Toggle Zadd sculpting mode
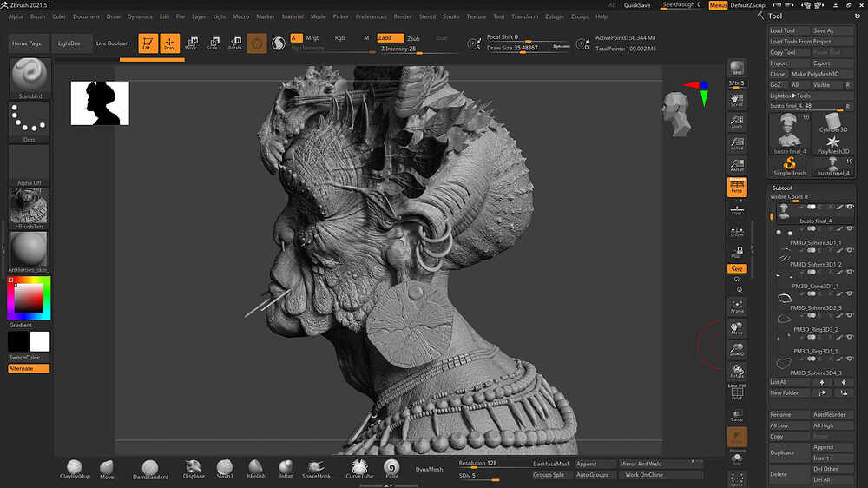This screenshot has width=868, height=488. tap(391, 37)
